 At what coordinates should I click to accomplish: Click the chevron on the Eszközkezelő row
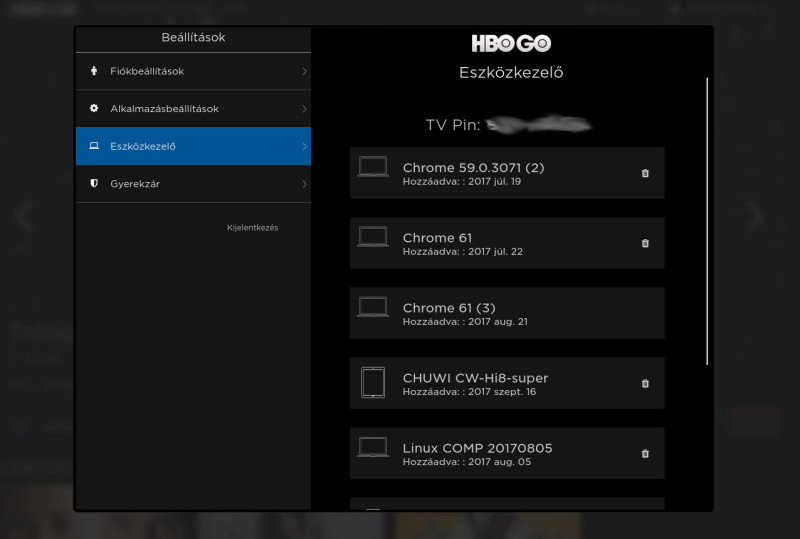[304, 146]
